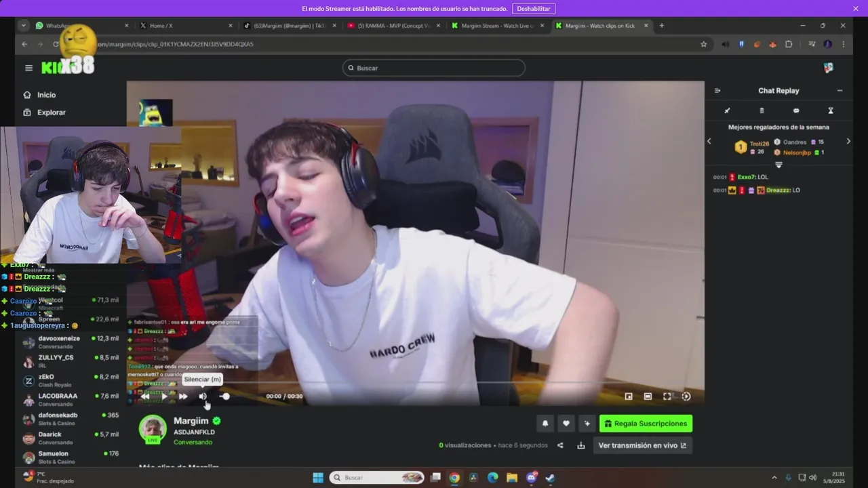This screenshot has height=488, width=868.
Task: Open Google Chrome from the taskbar
Action: 454,478
